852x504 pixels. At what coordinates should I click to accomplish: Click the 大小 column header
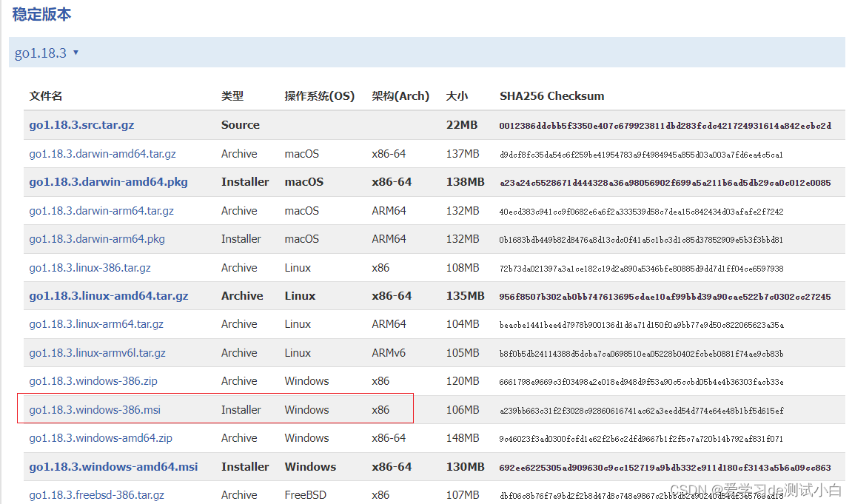pos(457,96)
